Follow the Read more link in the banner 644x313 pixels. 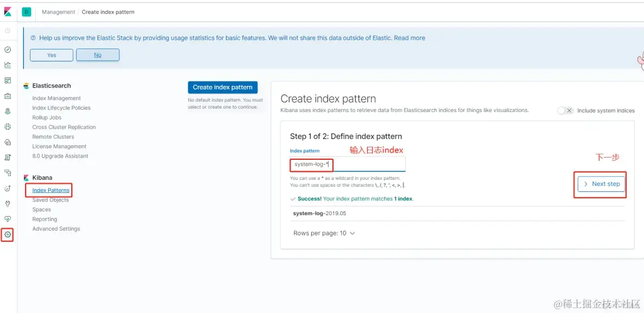point(410,37)
